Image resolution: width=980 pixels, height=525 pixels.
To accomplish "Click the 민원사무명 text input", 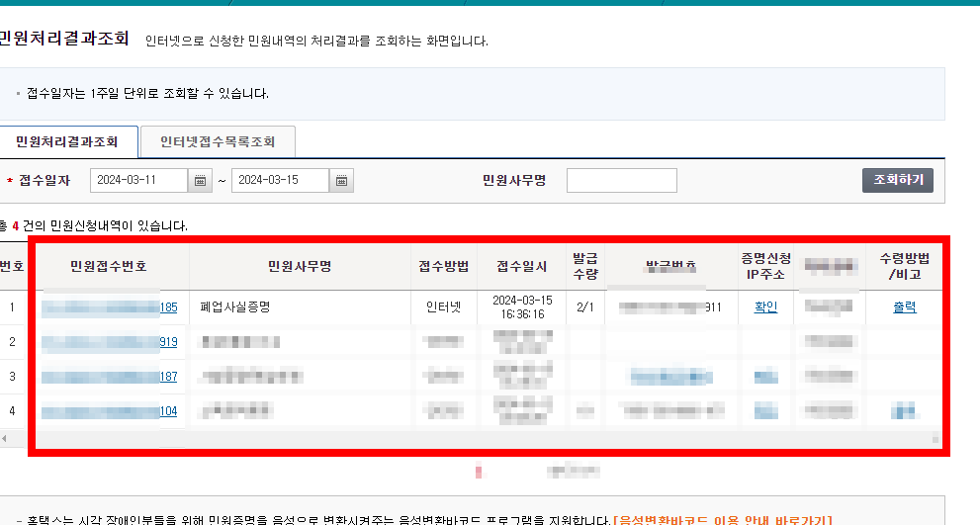I will pos(621,180).
